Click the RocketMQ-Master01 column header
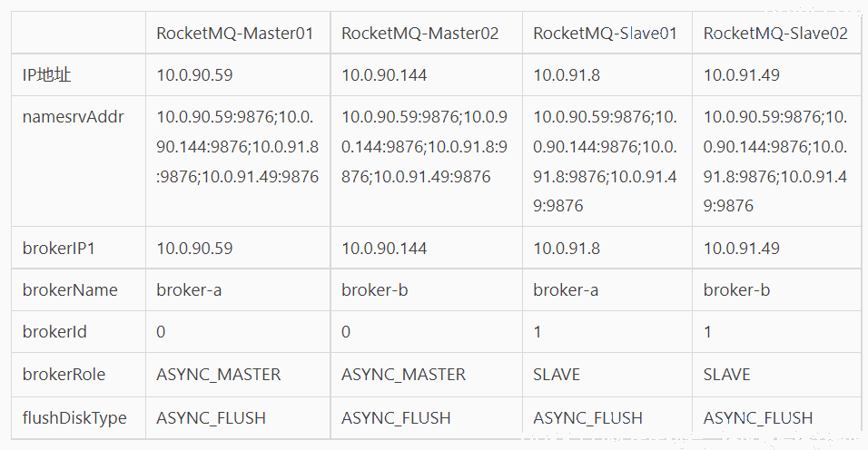 [235, 34]
